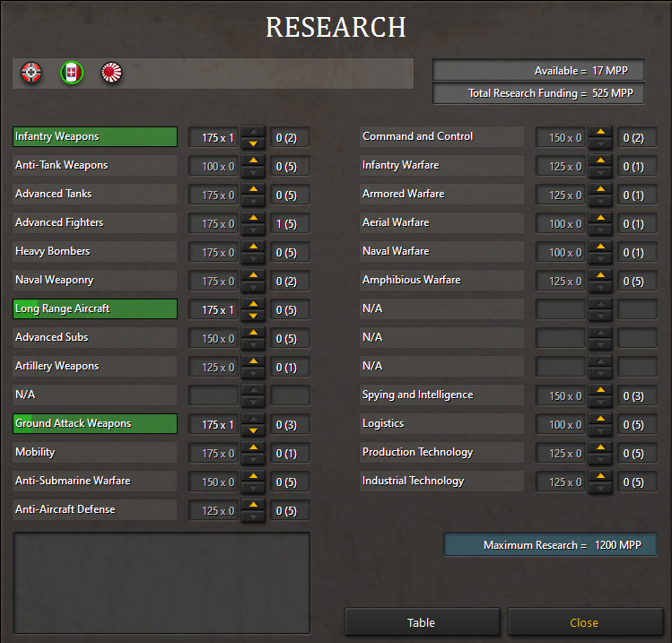Screen dimensions: 672x643
Task: Select the Spying and Intelligence research label
Action: pos(441,395)
